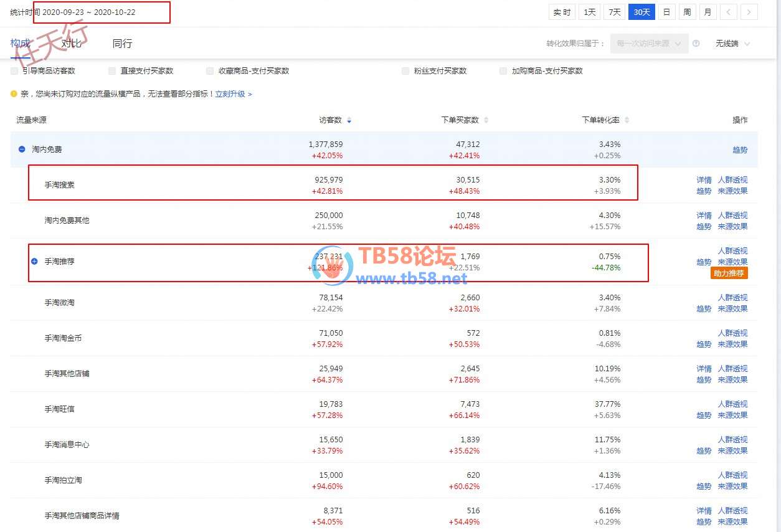
Task: Click the help question mark beside 转化效果归属于
Action: tap(696, 44)
